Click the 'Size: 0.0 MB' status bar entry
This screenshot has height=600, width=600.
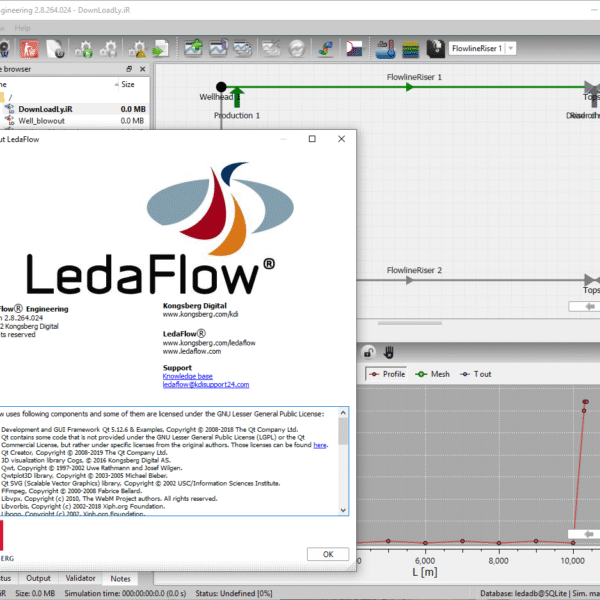[x=35, y=593]
